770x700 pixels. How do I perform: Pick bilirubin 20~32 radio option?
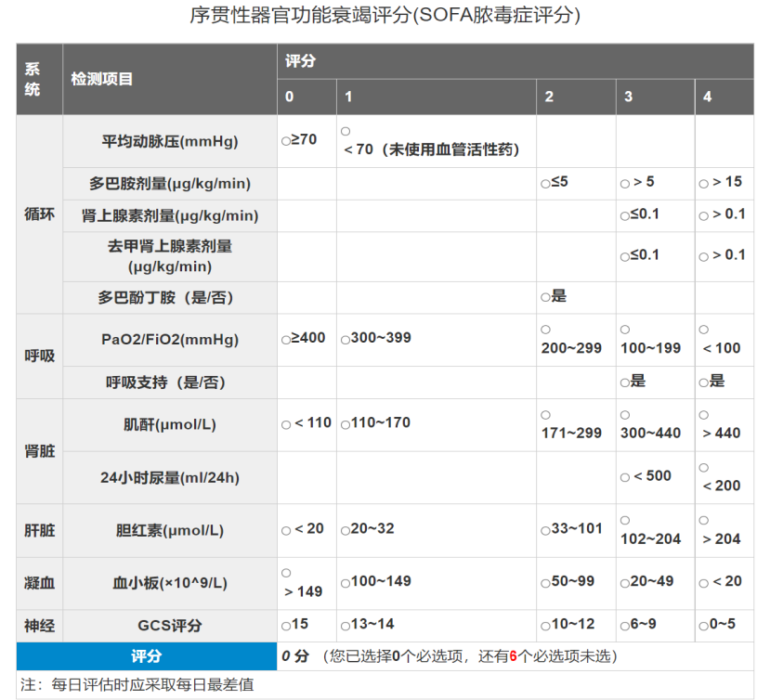(346, 531)
